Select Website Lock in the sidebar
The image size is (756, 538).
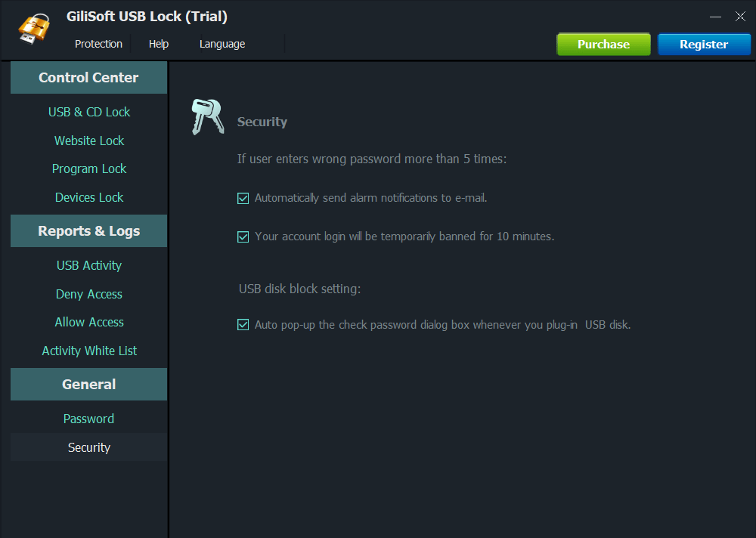[x=89, y=141]
